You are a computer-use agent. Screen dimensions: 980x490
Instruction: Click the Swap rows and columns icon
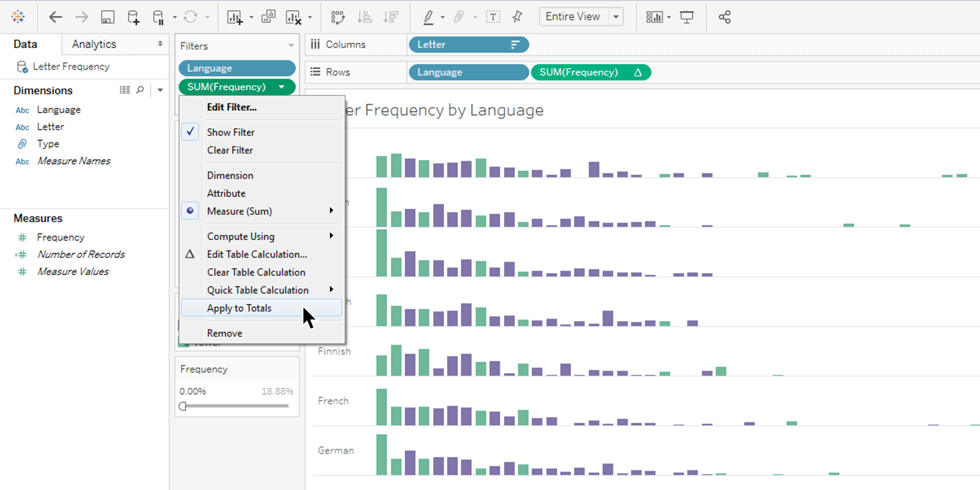(337, 17)
